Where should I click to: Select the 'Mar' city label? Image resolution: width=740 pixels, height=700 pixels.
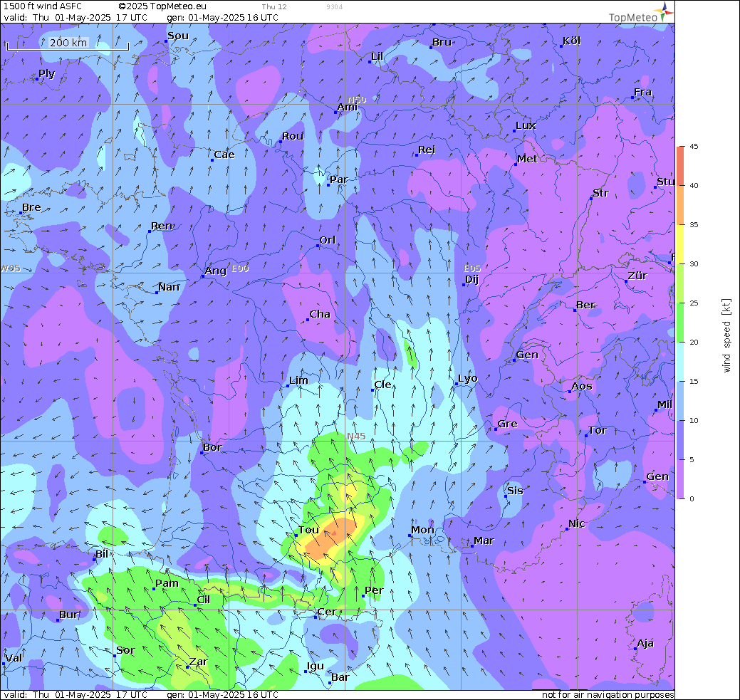(484, 541)
